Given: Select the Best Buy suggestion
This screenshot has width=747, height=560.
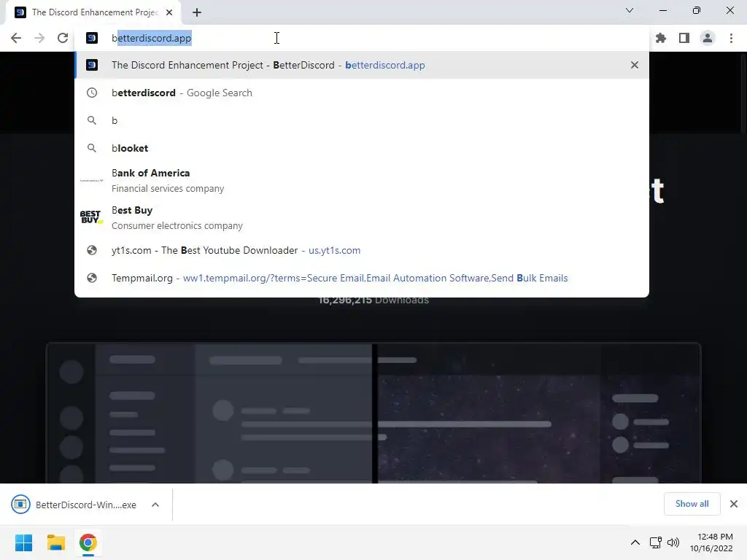Looking at the screenshot, I should coord(362,217).
